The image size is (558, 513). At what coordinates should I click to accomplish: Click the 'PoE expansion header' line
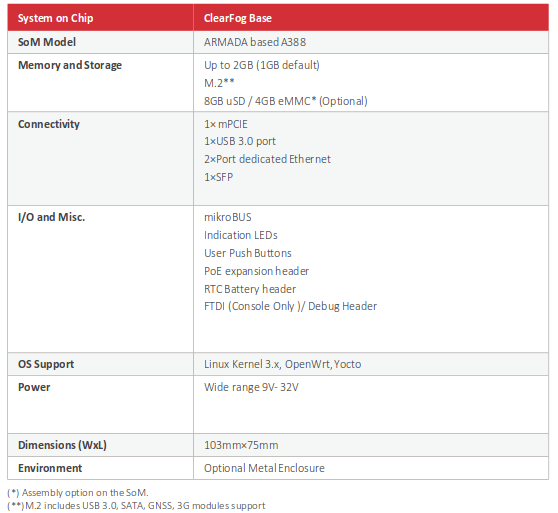(257, 271)
